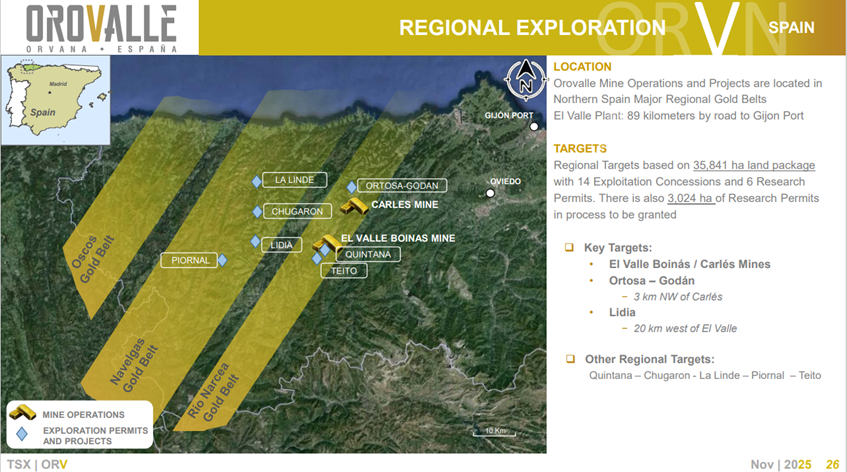Image resolution: width=847 pixels, height=472 pixels.
Task: Click the blue diamond marker left of Teito label
Action: tap(317, 259)
